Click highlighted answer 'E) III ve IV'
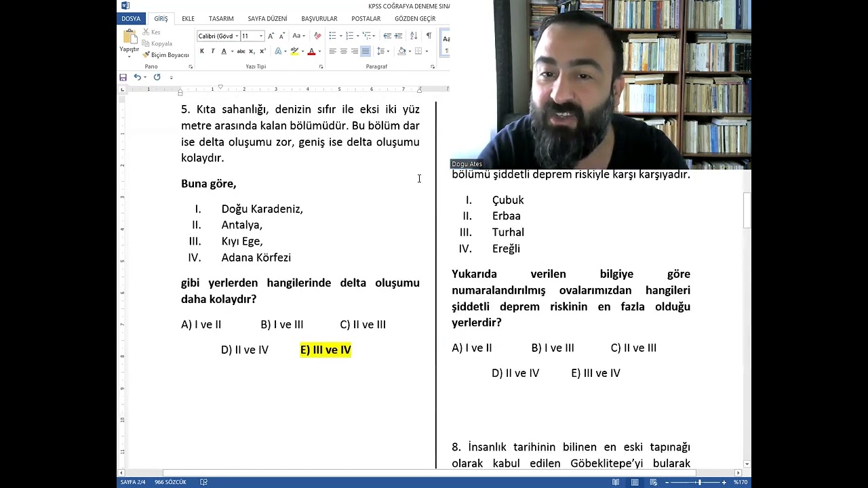Image resolution: width=868 pixels, height=488 pixels. tap(325, 350)
